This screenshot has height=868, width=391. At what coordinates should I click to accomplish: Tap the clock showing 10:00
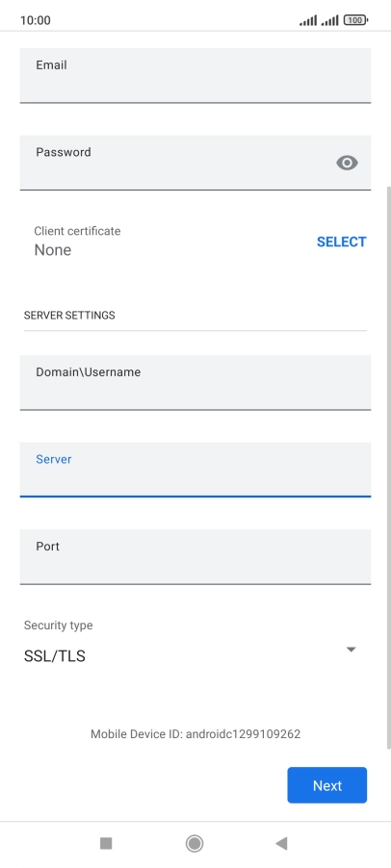(36, 20)
